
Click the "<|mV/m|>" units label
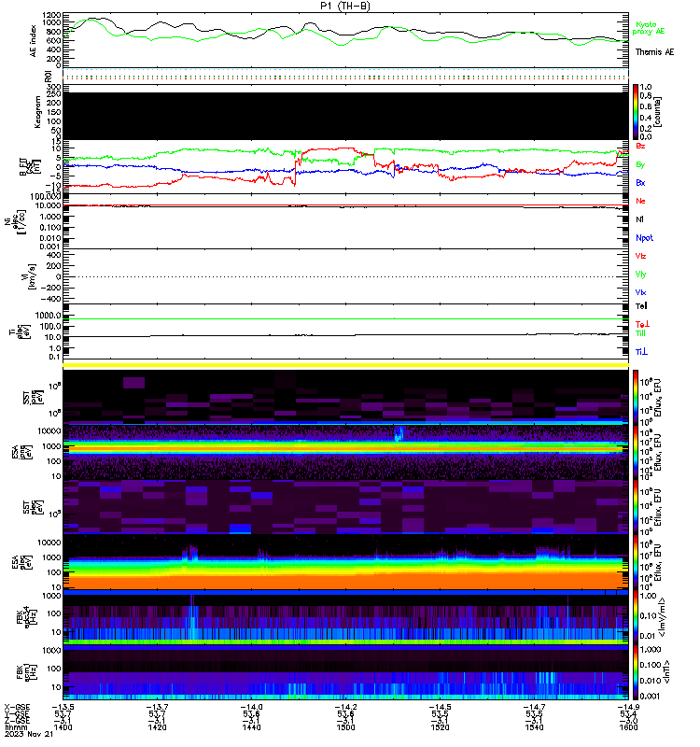tap(662, 617)
